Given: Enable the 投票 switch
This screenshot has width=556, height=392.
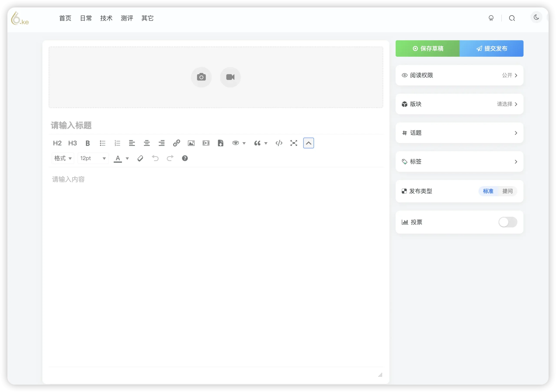Looking at the screenshot, I should (508, 222).
